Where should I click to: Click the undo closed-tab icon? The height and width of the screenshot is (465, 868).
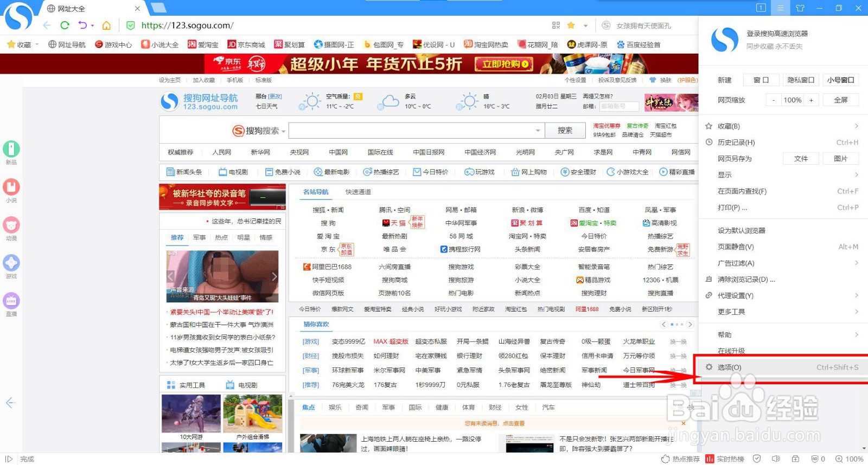[82, 25]
